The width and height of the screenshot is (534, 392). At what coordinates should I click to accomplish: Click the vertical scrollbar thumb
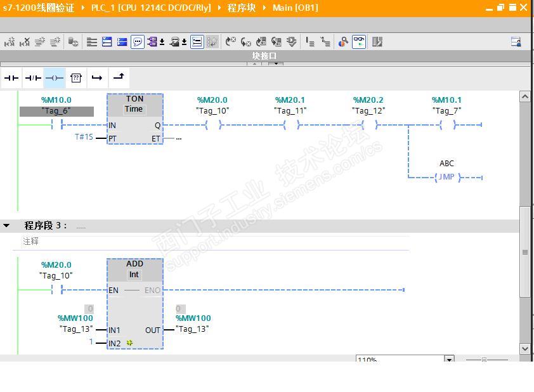coord(525,251)
